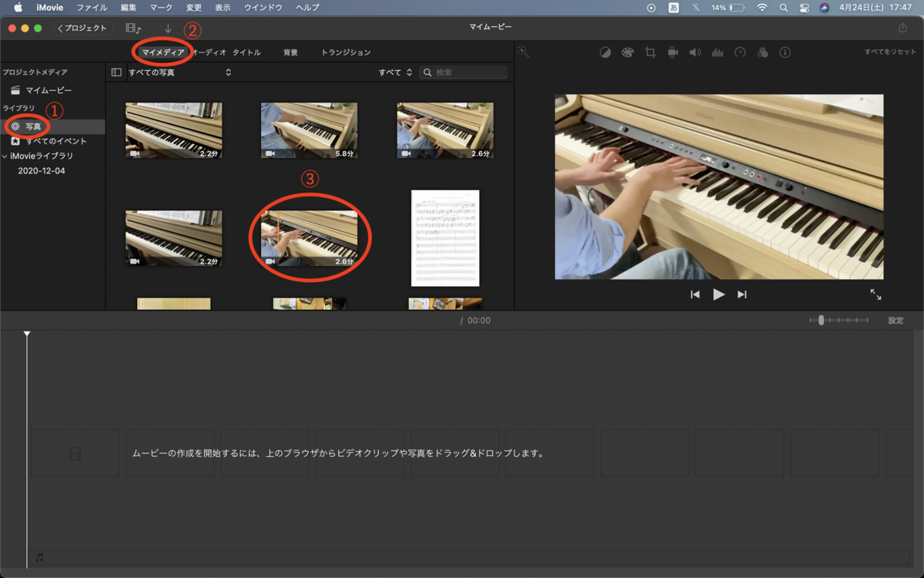Open the ファイル menu

(92, 8)
